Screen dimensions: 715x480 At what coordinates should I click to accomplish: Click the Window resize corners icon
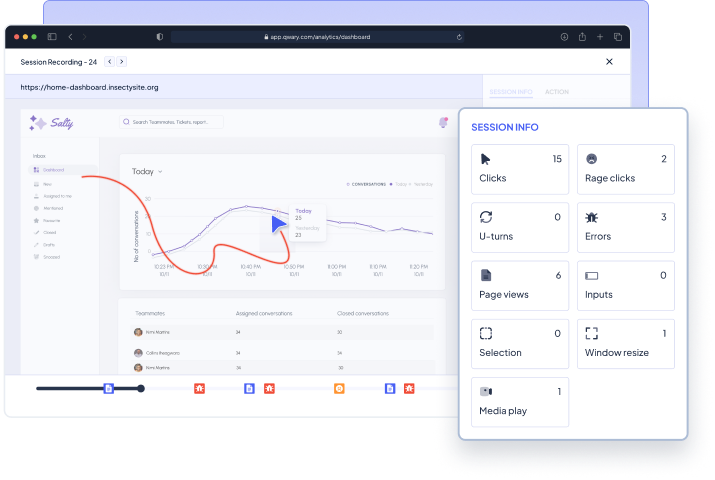coord(591,333)
